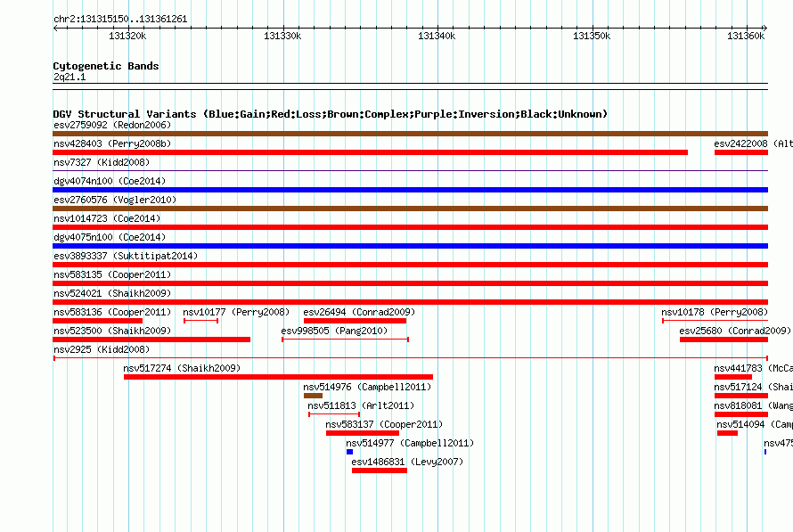Image resolution: width=793 pixels, height=532 pixels.
Task: Select the nsv511813 (Arlt2011) bracket glyph
Action: pos(334,414)
